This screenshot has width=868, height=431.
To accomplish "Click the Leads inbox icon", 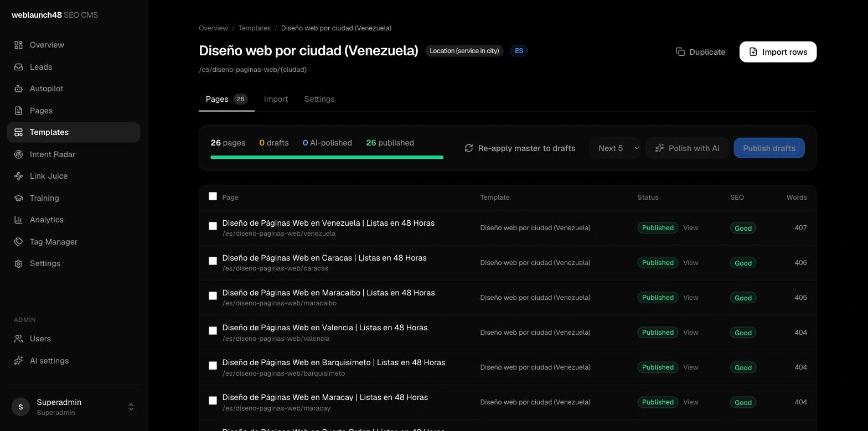I will (18, 67).
